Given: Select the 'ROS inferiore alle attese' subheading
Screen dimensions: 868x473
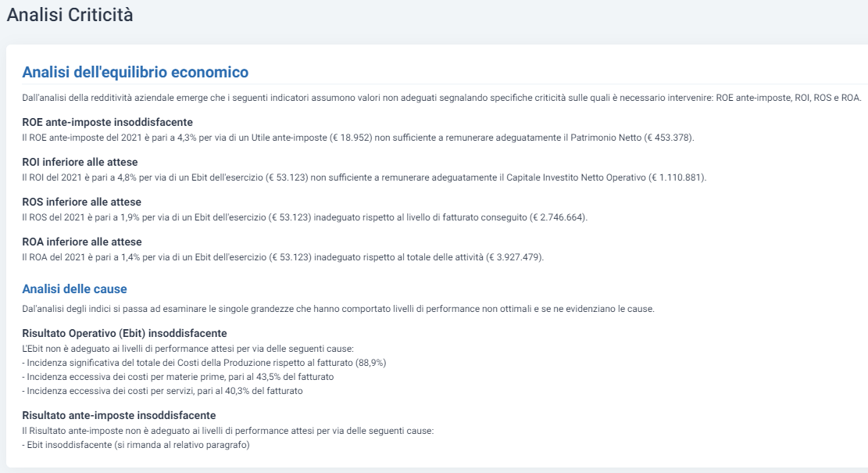Looking at the screenshot, I should [x=81, y=202].
